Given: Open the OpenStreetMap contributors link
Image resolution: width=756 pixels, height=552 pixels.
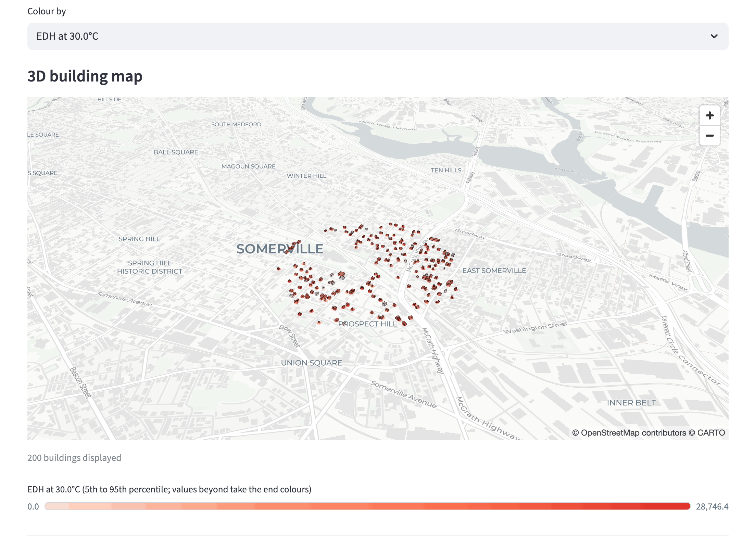Looking at the screenshot, I should [x=633, y=433].
